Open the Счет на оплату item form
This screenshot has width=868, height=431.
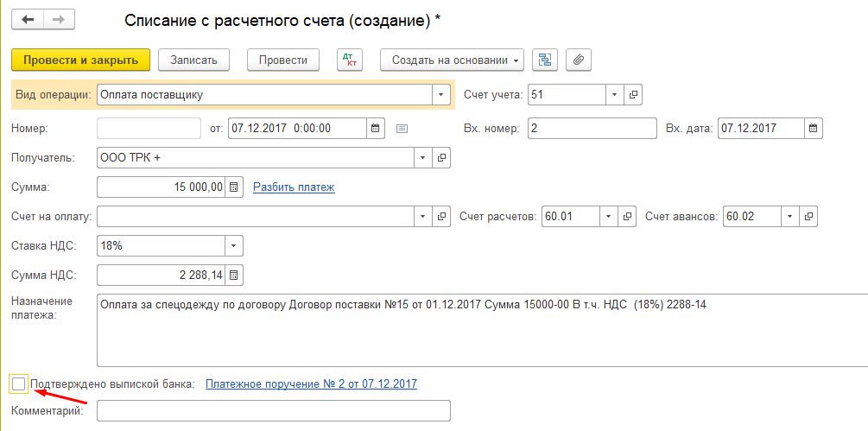click(x=441, y=216)
